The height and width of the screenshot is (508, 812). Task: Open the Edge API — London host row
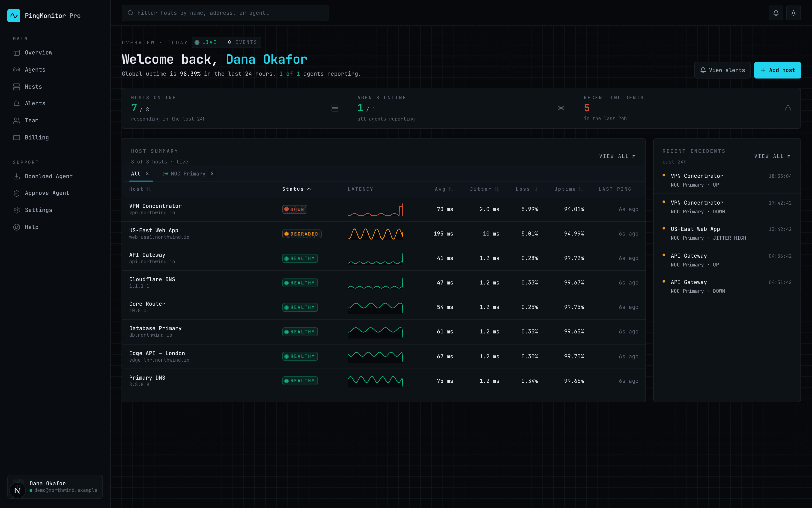point(384,357)
